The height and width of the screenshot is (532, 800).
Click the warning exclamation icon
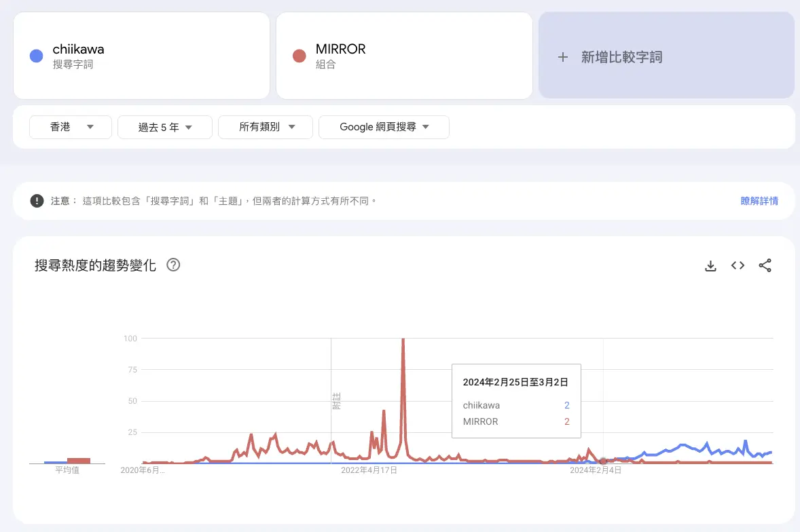[x=37, y=201]
